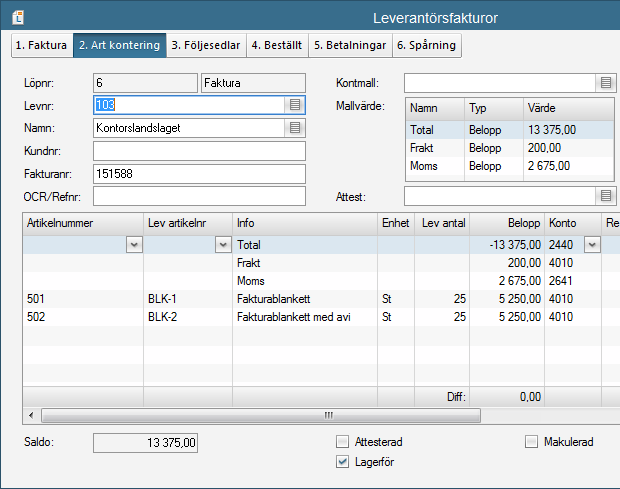620x489 pixels.
Task: Click the 2 675,00 value in Mallvärde table
Action: pyautogui.click(x=549, y=166)
